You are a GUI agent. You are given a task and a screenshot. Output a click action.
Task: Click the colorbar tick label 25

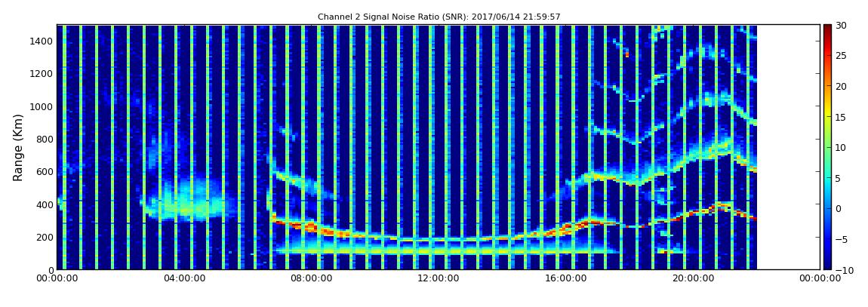pos(841,56)
